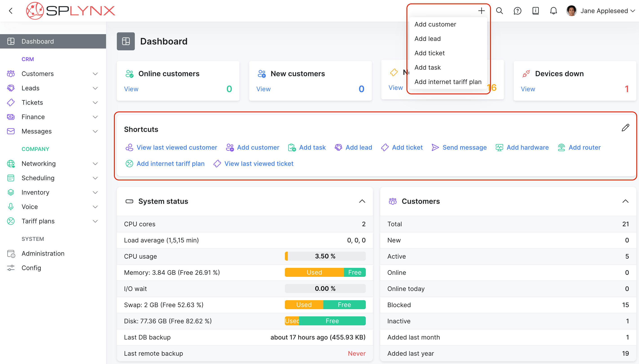The image size is (639, 364).
Task: Select the Messages icon in sidebar
Action: [x=11, y=131]
